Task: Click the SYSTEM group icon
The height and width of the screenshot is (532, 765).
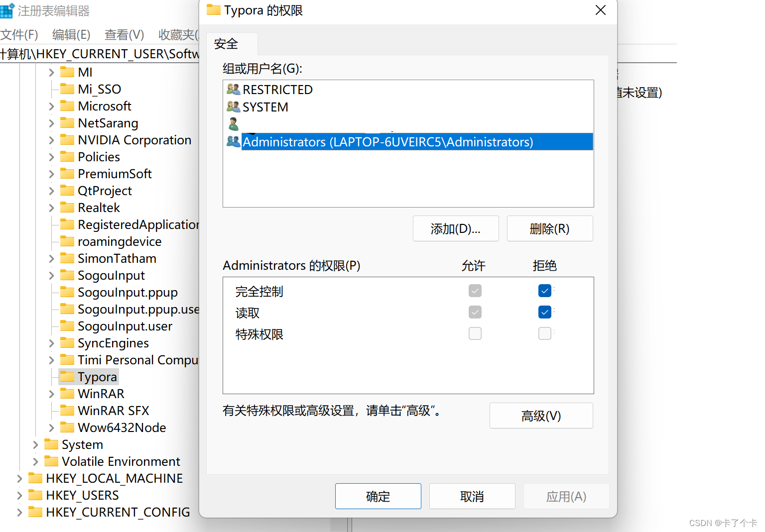Action: [233, 106]
